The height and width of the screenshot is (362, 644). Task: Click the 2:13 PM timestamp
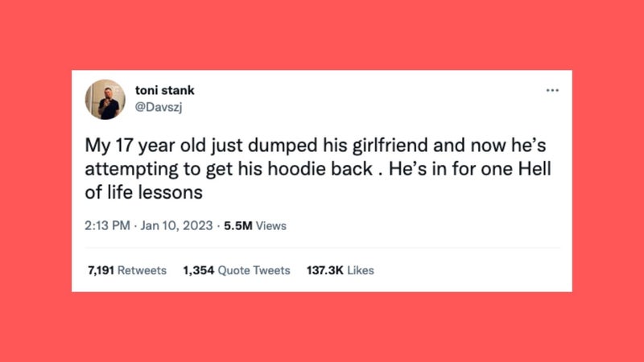click(x=107, y=226)
